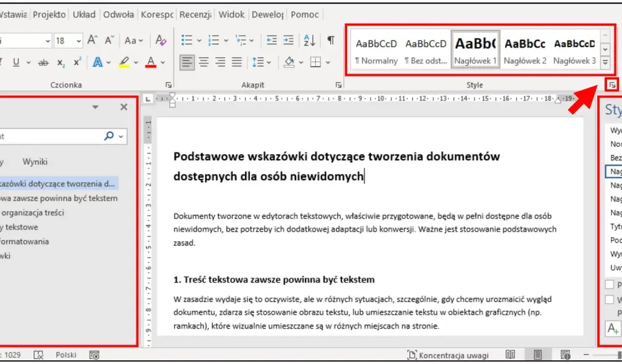
Task: Align text right
Action: coord(220,62)
